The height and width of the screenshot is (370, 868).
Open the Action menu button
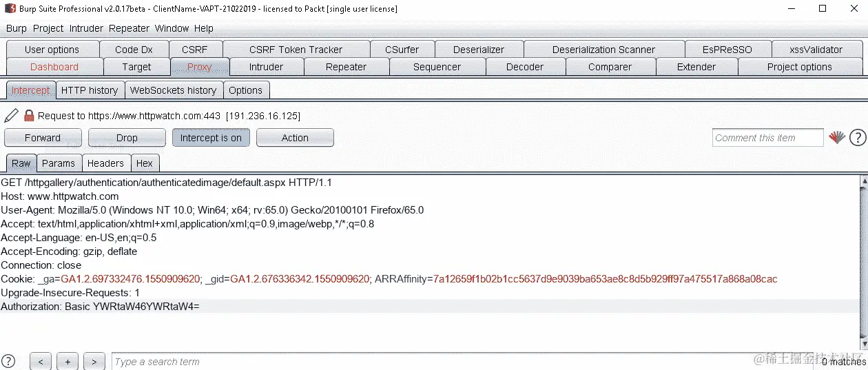(x=295, y=138)
